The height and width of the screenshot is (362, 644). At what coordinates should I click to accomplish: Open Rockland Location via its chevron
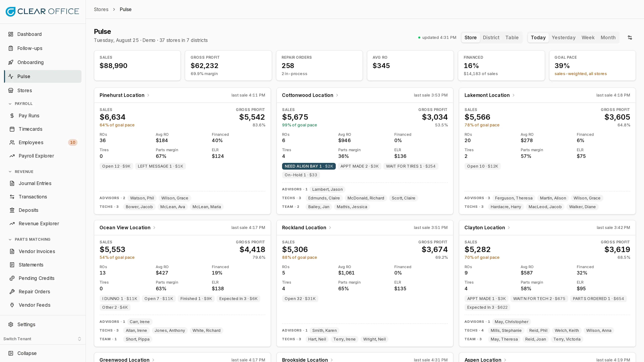click(330, 228)
